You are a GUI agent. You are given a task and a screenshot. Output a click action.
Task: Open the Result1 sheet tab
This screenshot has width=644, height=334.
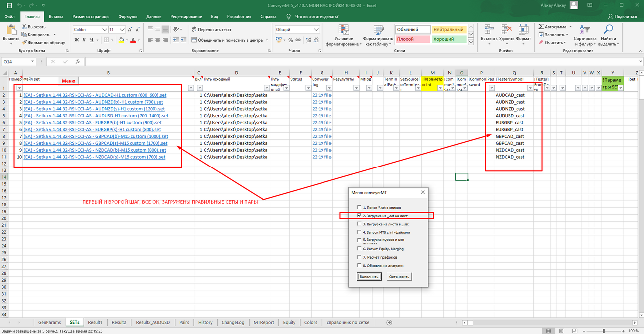[x=95, y=322]
